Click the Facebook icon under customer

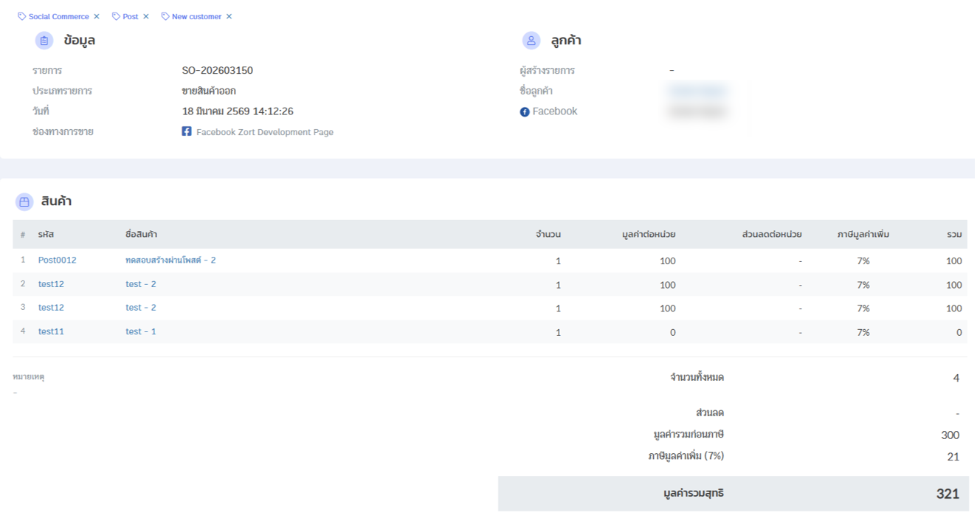coord(525,112)
